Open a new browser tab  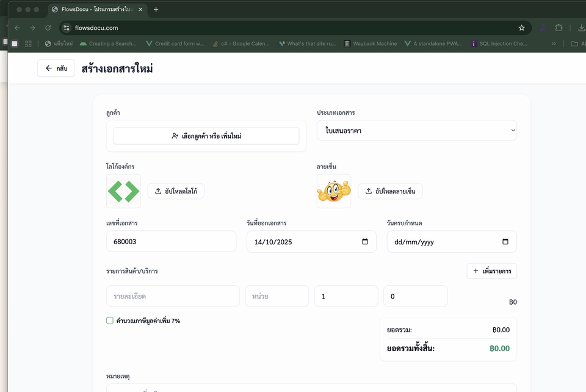point(156,10)
